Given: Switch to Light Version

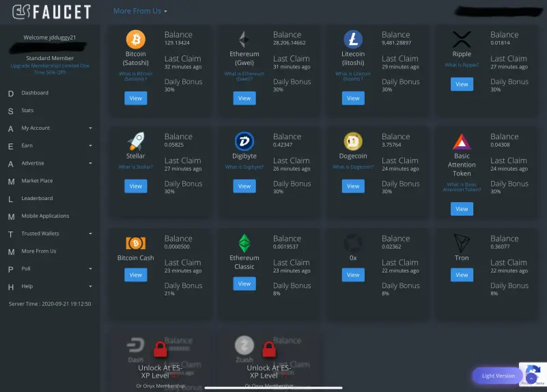Looking at the screenshot, I should pyautogui.click(x=498, y=376).
